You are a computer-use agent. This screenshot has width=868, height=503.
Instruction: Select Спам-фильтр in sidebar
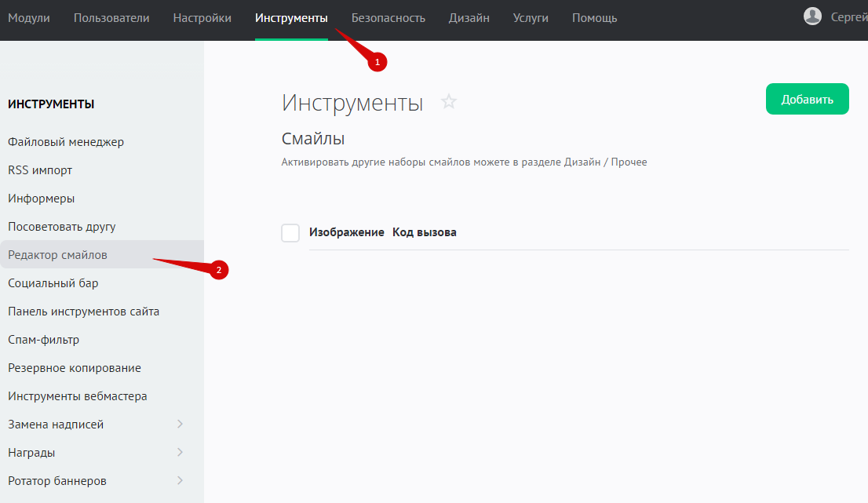(x=44, y=340)
